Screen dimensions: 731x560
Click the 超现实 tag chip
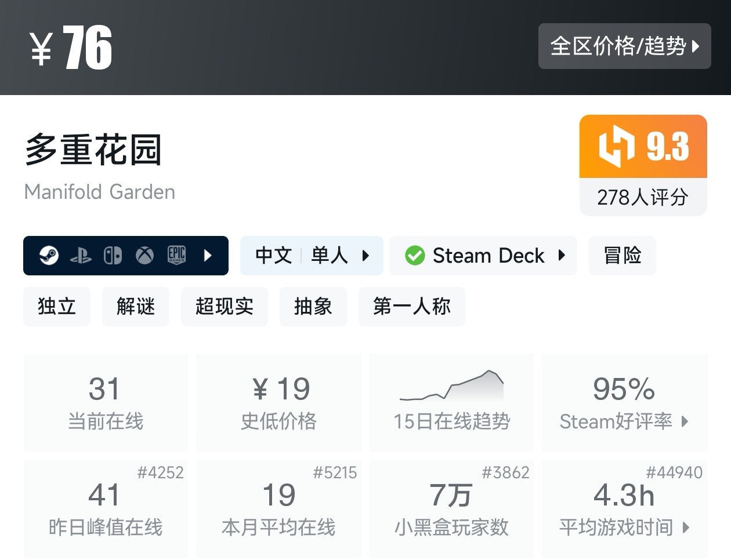pyautogui.click(x=225, y=307)
